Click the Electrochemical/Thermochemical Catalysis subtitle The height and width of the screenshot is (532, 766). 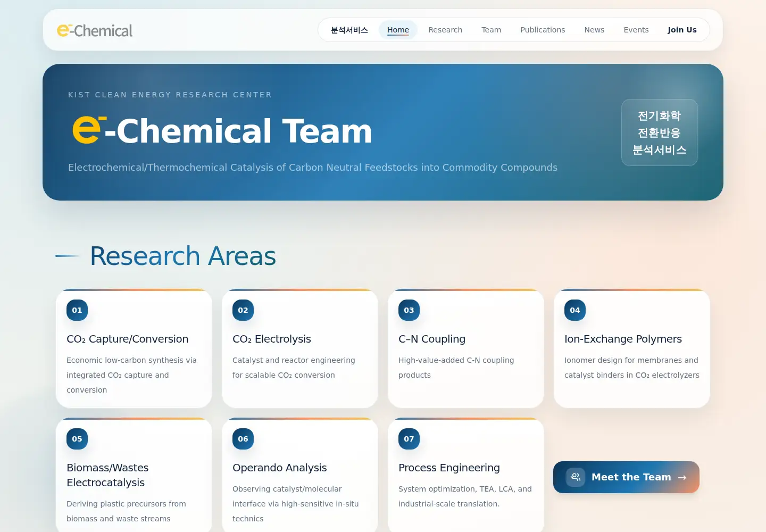313,167
